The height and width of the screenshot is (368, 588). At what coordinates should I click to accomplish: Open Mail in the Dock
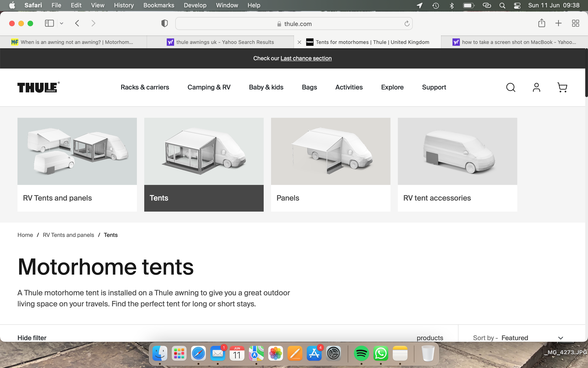(x=218, y=354)
